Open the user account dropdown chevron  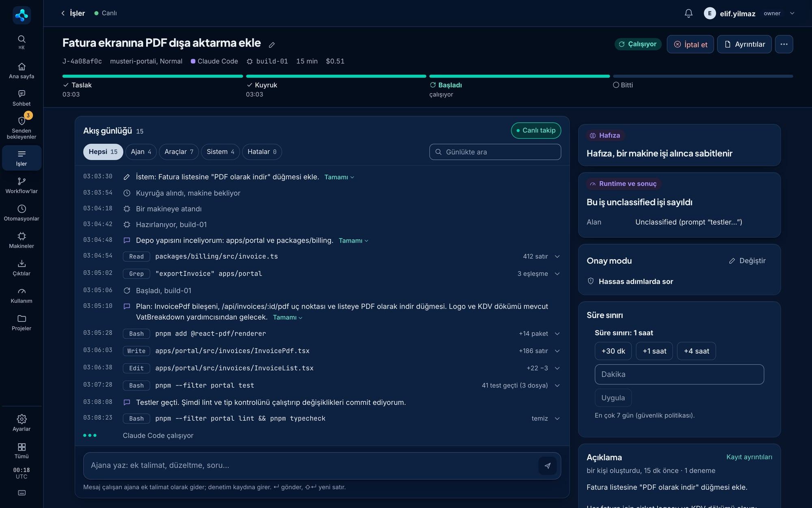(792, 13)
